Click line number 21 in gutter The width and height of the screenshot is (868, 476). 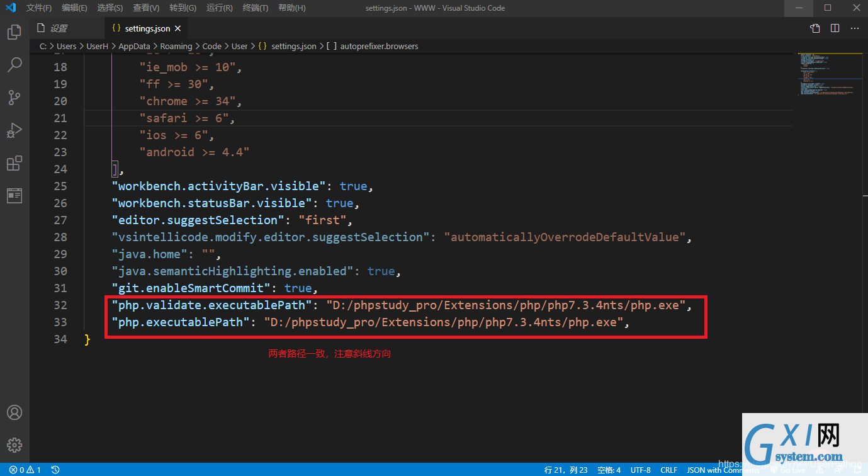(x=60, y=118)
